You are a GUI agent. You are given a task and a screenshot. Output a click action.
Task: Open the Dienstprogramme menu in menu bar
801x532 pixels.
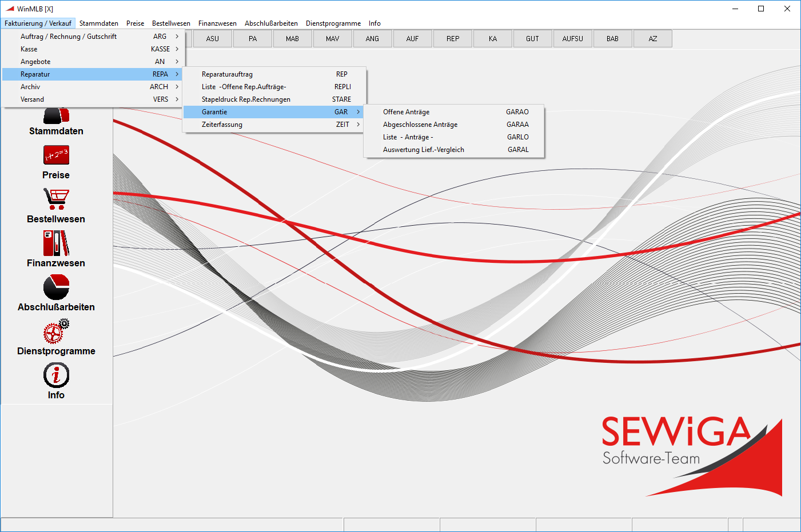333,23
